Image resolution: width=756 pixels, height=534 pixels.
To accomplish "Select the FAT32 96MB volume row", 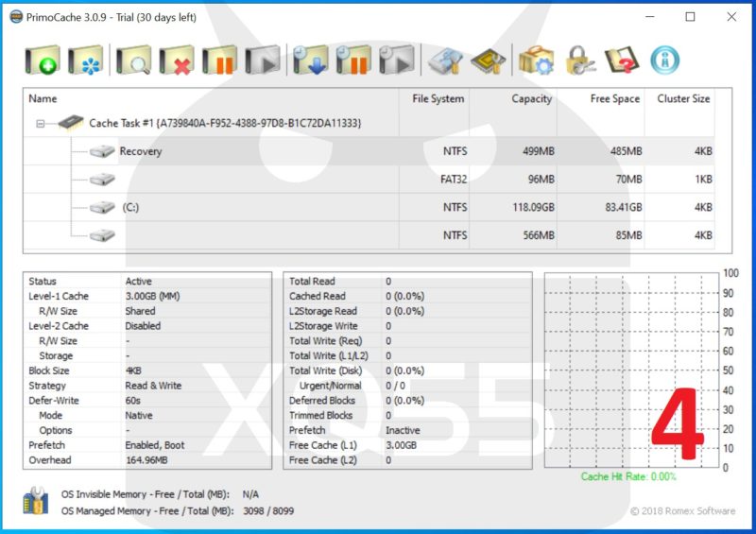I will point(283,179).
